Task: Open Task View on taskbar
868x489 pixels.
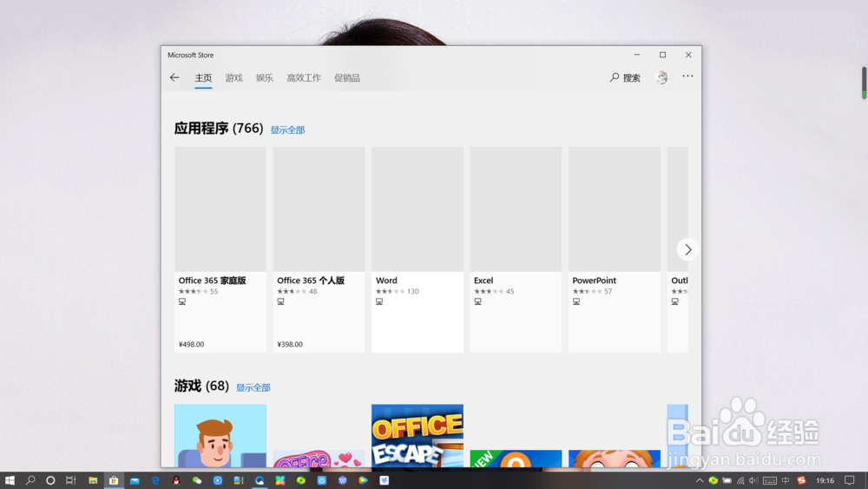Action: [71, 480]
